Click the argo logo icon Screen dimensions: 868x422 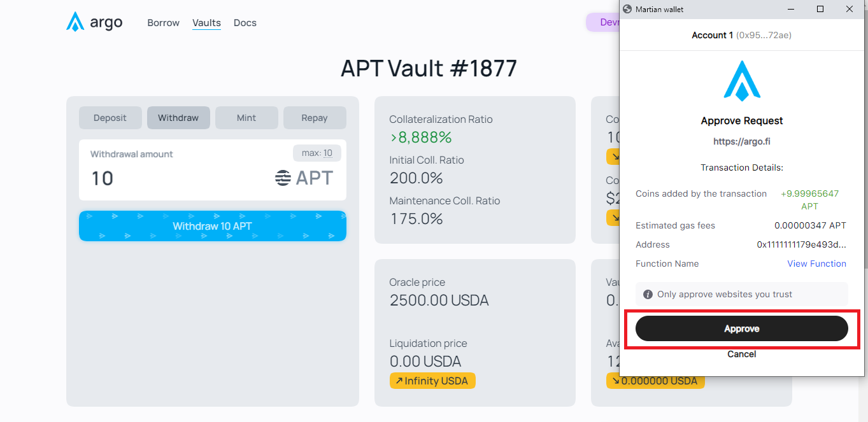point(75,22)
